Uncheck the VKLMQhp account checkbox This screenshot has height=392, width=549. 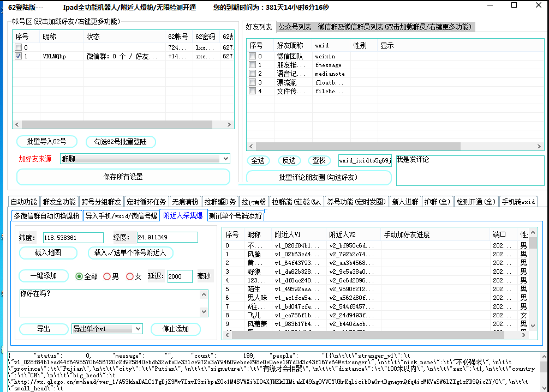[x=18, y=56]
